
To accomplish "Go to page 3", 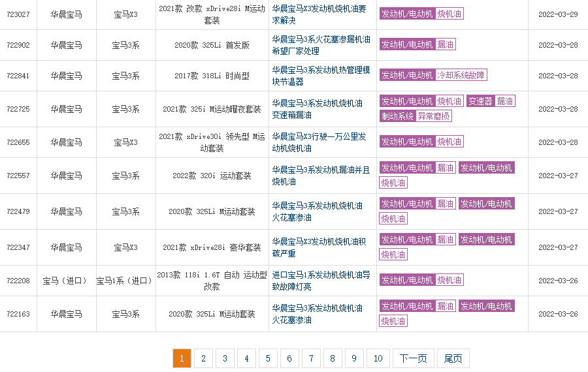I will coord(225,358).
